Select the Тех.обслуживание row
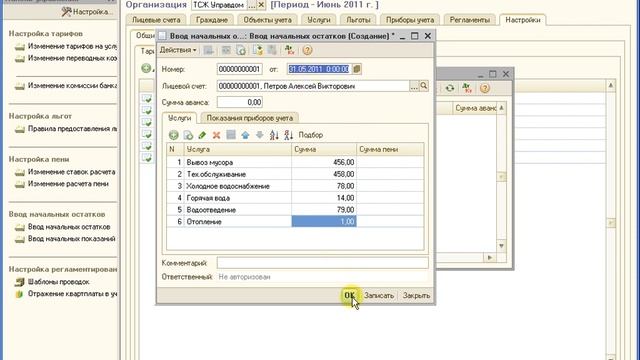 295,174
